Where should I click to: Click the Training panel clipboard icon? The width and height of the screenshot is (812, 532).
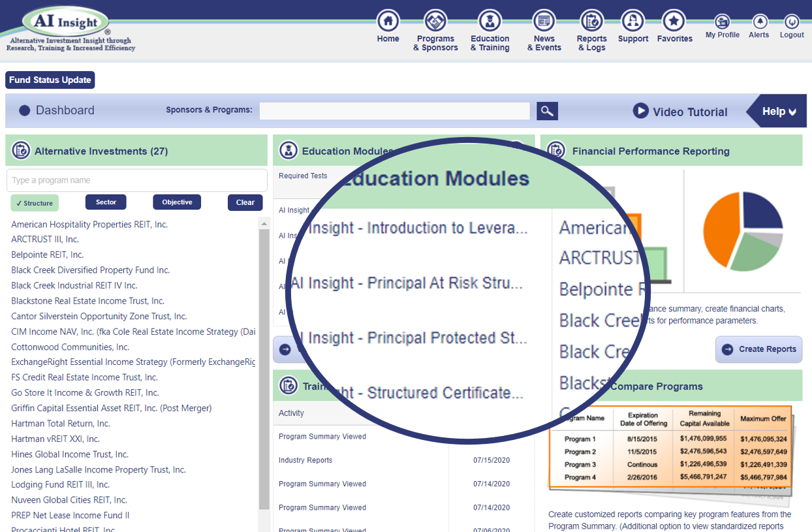coord(288,386)
